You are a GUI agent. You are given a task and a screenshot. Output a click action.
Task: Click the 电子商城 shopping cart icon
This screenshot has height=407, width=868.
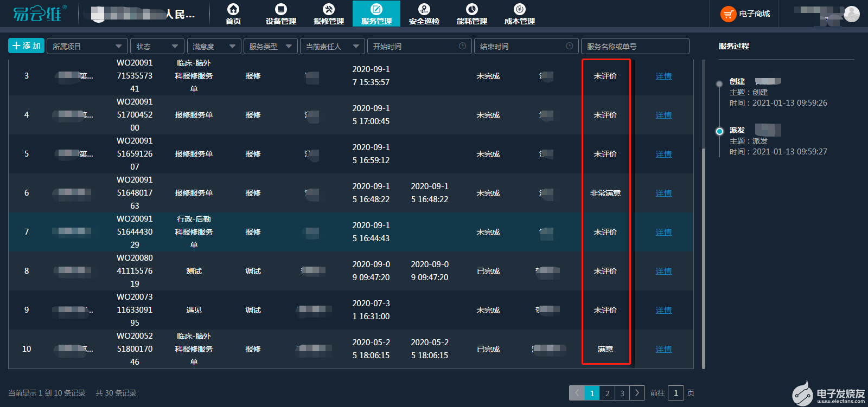[x=728, y=14]
